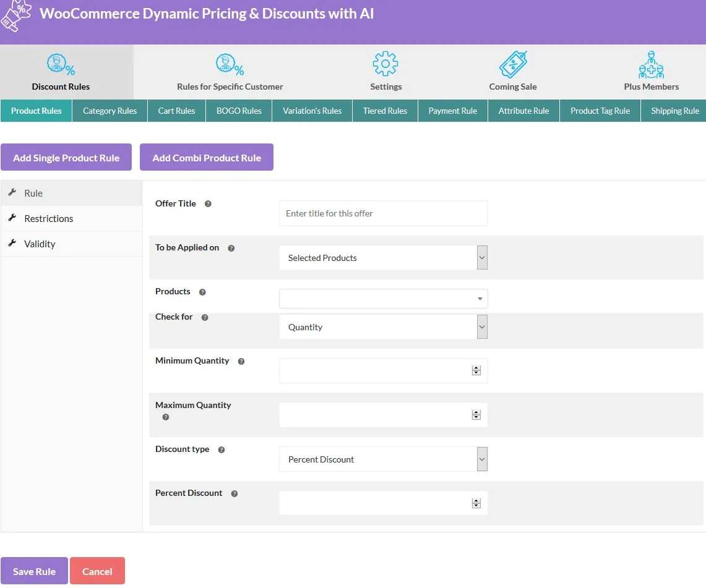
Task: Click the Coming Sale tag icon
Action: (x=513, y=64)
